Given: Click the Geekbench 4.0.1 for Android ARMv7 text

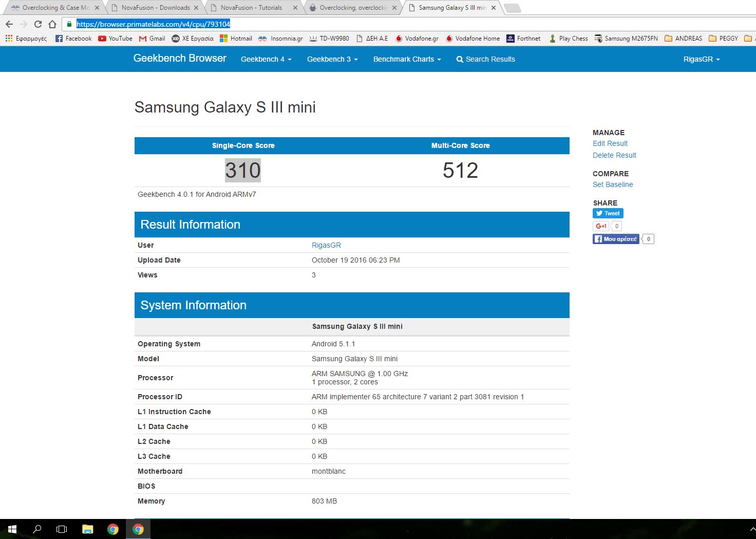Looking at the screenshot, I should (x=197, y=194).
